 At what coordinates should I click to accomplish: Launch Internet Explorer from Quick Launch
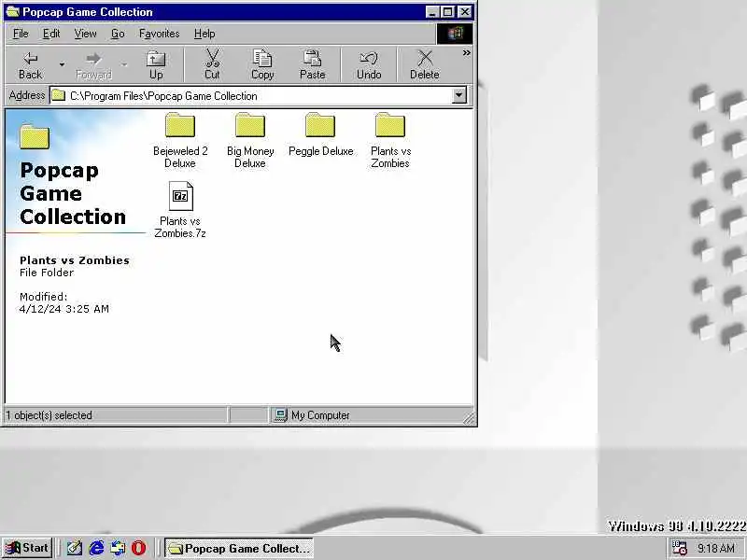pos(96,548)
